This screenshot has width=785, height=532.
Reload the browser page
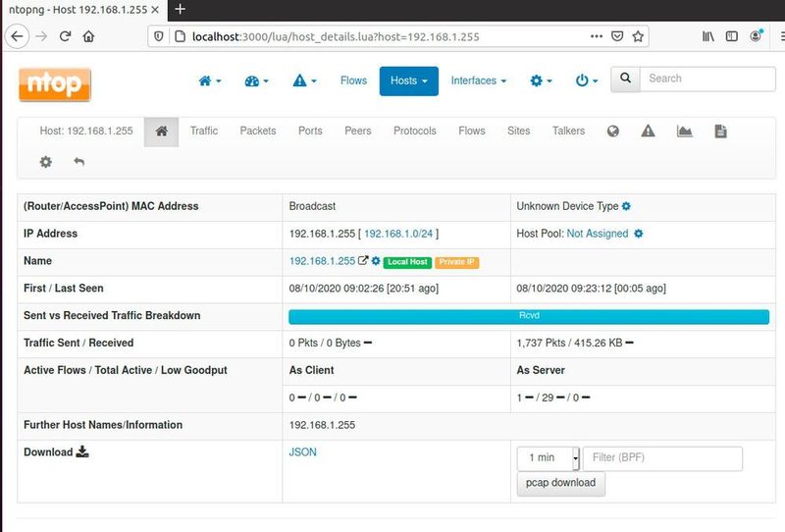point(65,36)
